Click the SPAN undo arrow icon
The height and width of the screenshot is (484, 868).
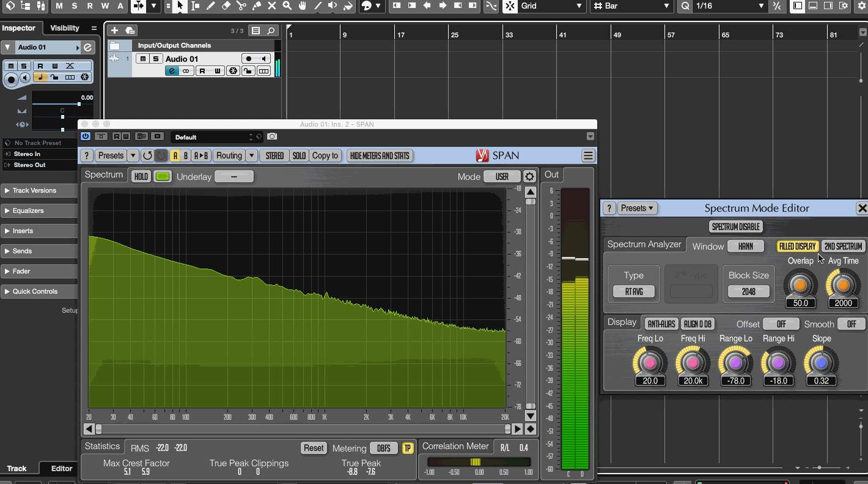click(147, 155)
